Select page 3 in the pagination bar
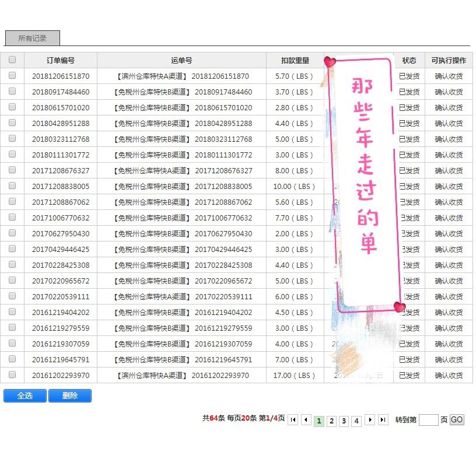Viewport: 476px width, 476px height. [344, 420]
